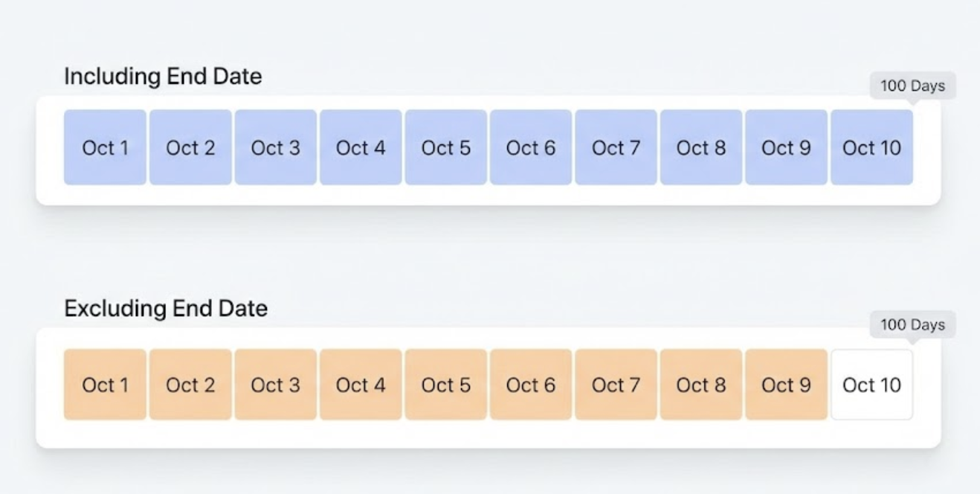
Task: Click the Including End Date heading
Action: [163, 76]
